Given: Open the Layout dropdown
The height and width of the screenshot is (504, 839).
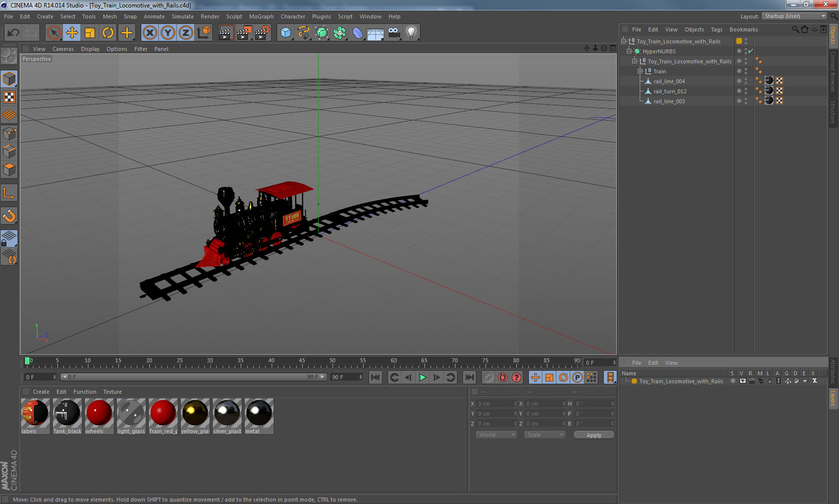Looking at the screenshot, I should click(795, 16).
